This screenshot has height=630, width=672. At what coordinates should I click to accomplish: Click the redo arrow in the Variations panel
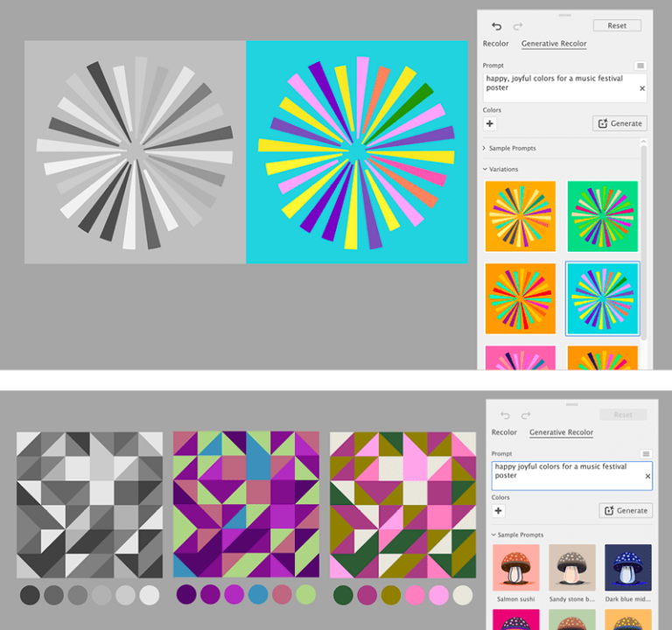518,26
